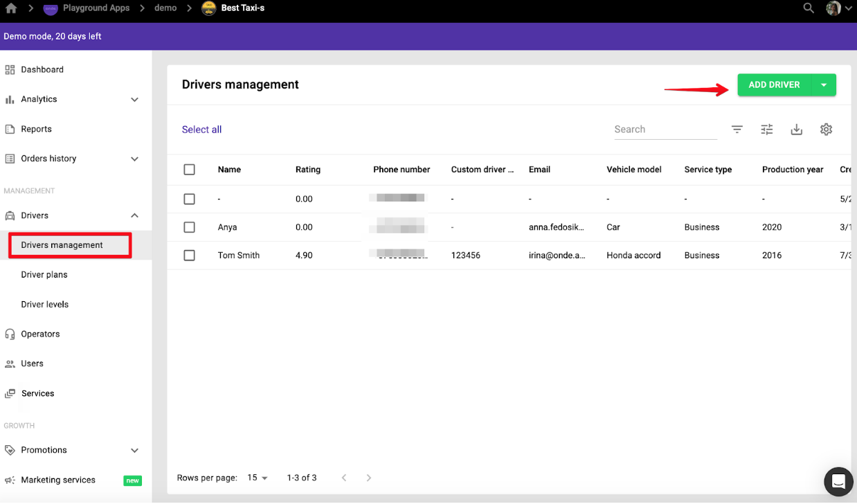Open the user avatar menu
The width and height of the screenshot is (857, 504).
coord(833,8)
